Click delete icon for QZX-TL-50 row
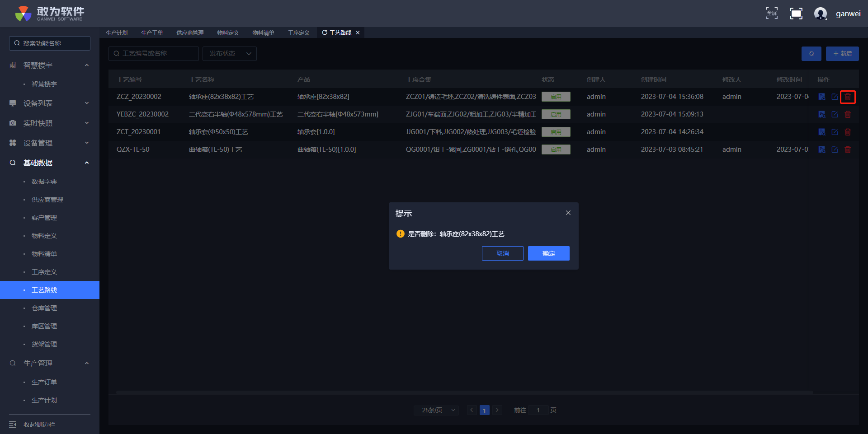 click(x=848, y=149)
